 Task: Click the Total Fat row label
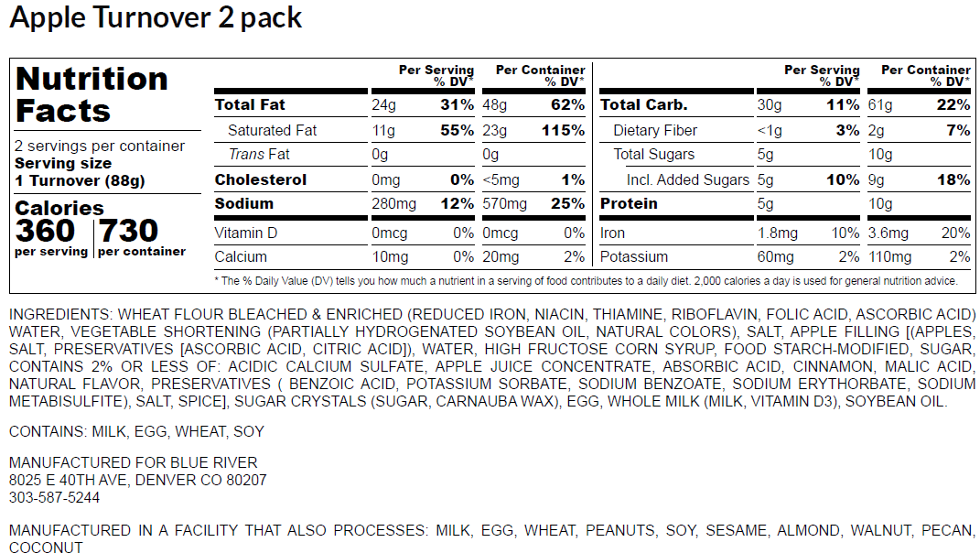coord(250,104)
